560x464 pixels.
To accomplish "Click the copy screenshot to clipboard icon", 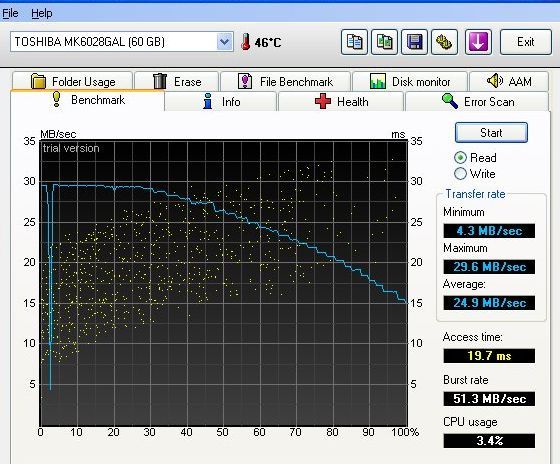I will click(384, 42).
